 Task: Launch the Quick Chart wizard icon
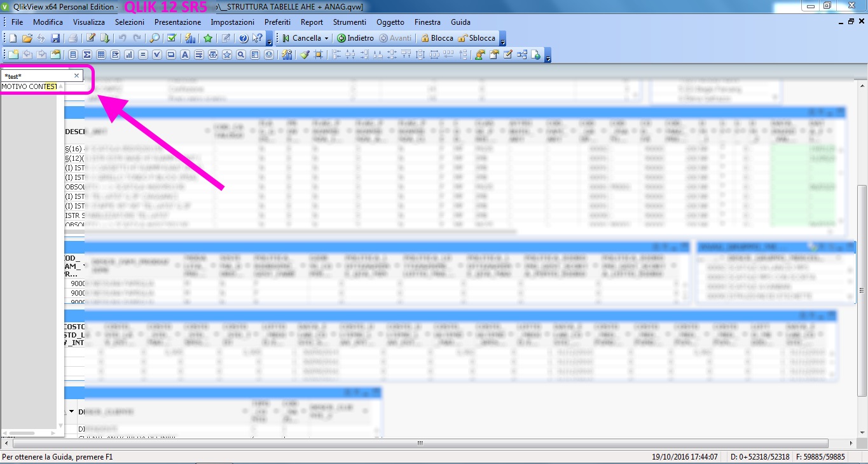click(x=190, y=38)
